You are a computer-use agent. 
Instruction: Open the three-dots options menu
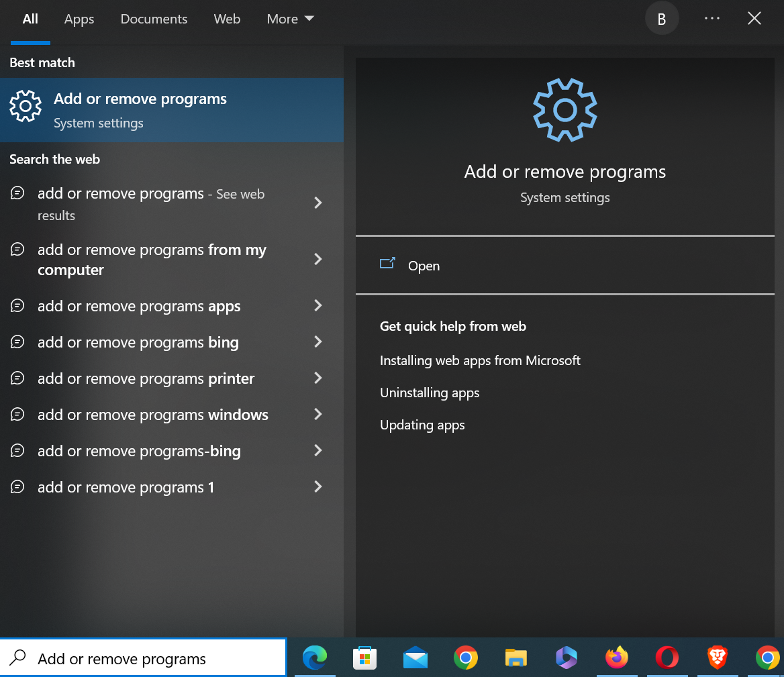tap(712, 19)
